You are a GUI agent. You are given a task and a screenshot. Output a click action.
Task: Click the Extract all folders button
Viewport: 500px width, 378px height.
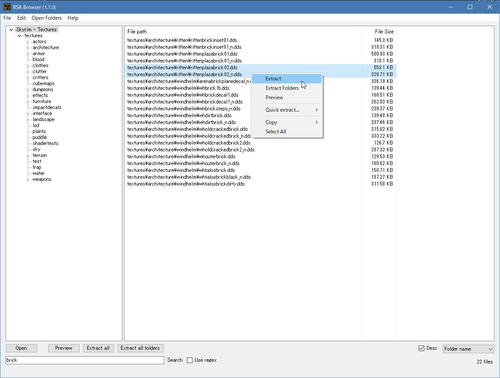pyautogui.click(x=140, y=348)
